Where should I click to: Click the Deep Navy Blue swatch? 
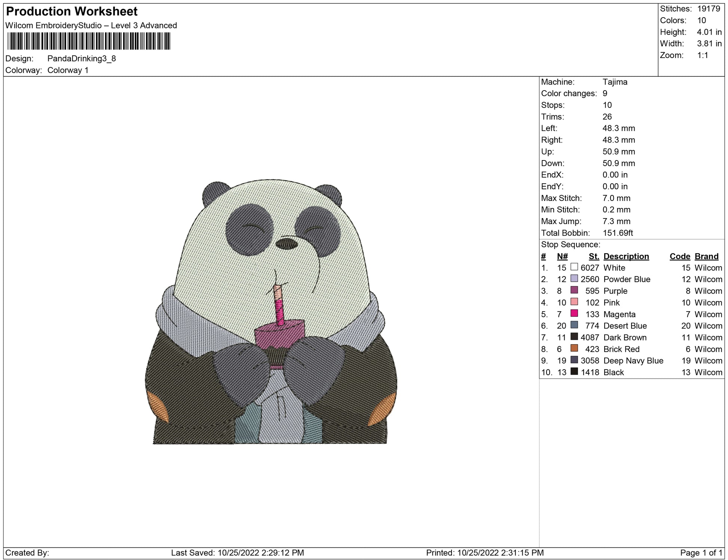pyautogui.click(x=574, y=360)
